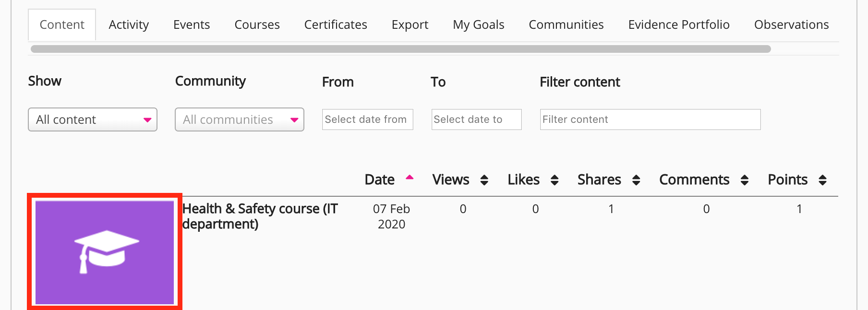Click the Select date to field

coord(476,119)
